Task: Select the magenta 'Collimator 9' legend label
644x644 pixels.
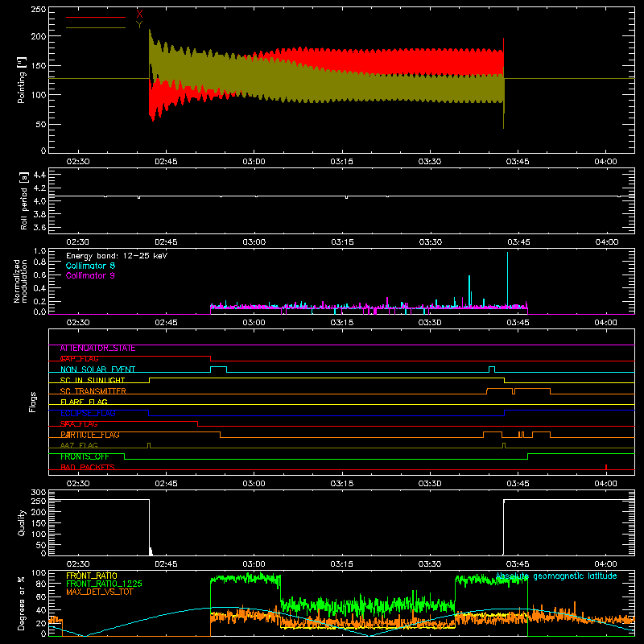Action: 90,275
